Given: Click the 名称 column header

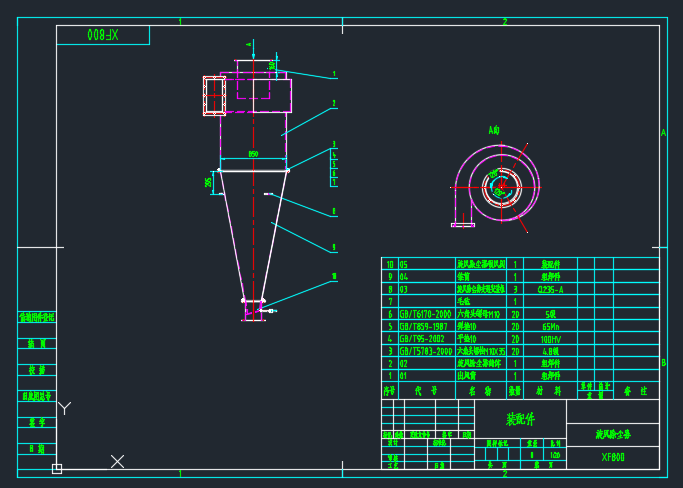Looking at the screenshot, I should point(481,391).
